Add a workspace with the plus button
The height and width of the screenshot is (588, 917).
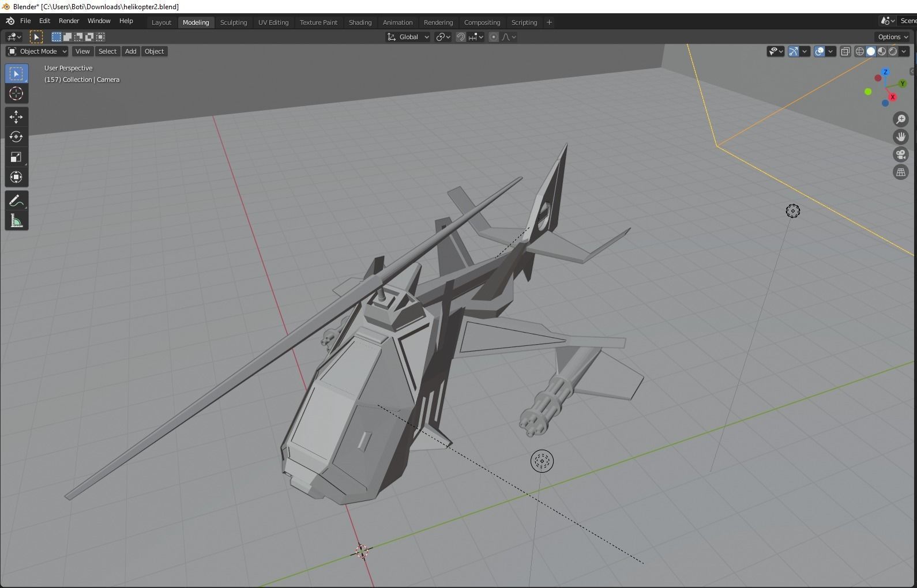(549, 22)
